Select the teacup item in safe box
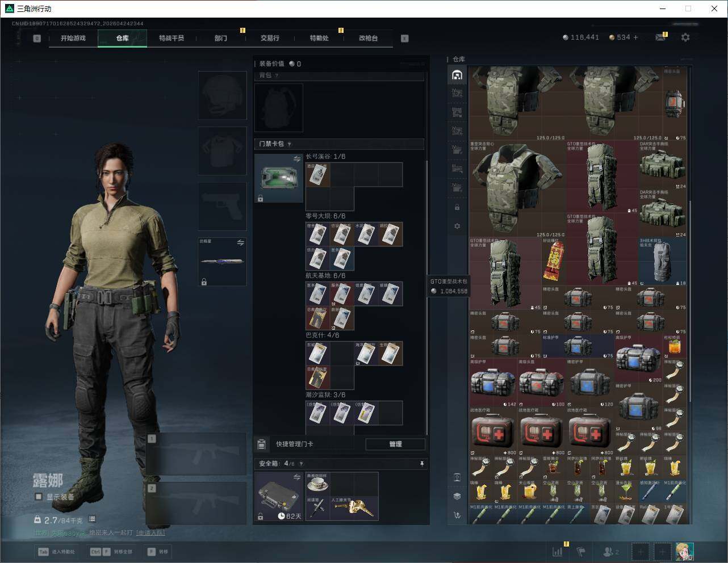 pos(318,484)
